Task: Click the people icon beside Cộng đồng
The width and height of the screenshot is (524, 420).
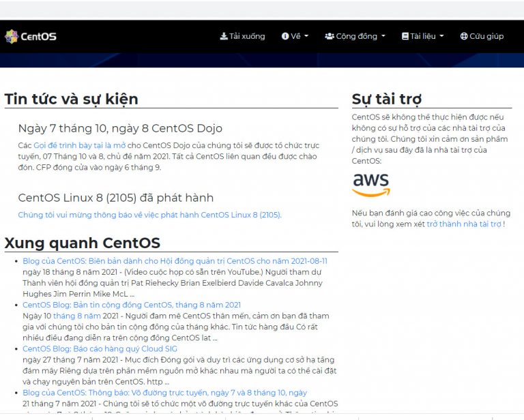Action: pos(330,36)
